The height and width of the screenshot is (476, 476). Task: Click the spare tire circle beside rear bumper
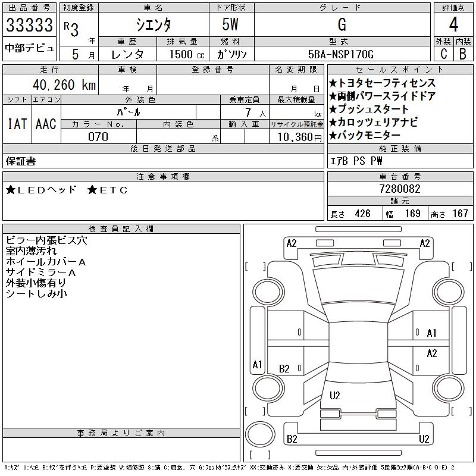click(x=260, y=434)
